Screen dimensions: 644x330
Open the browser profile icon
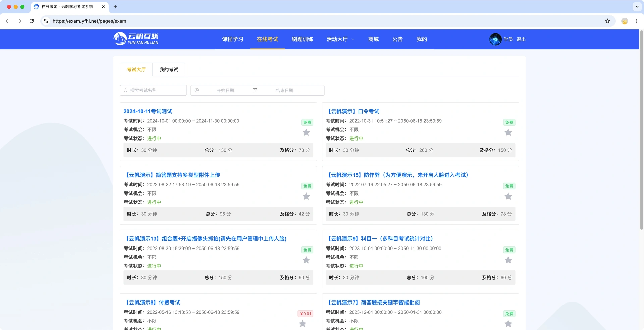(x=625, y=21)
